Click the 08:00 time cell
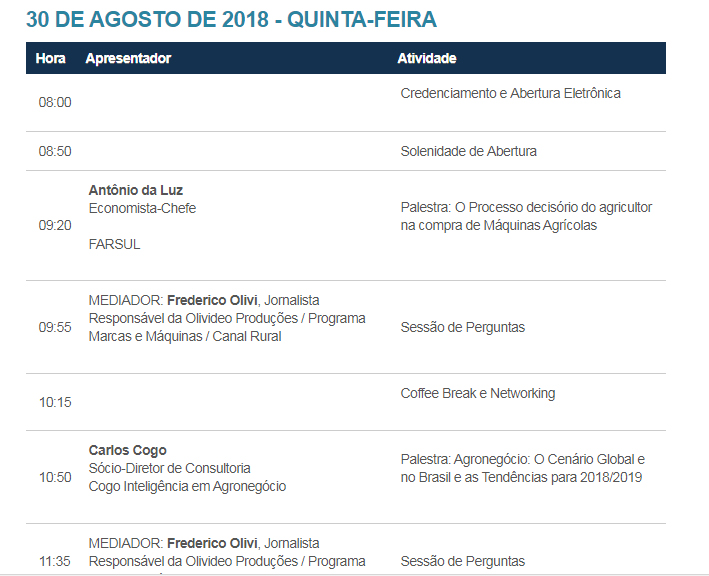Image resolution: width=709 pixels, height=576 pixels. (x=55, y=102)
